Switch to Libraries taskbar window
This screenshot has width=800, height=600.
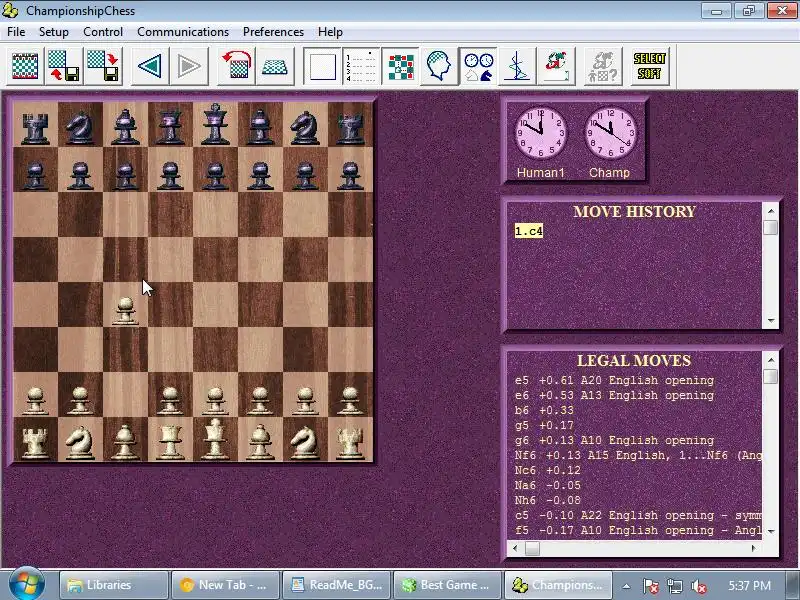[x=114, y=585]
